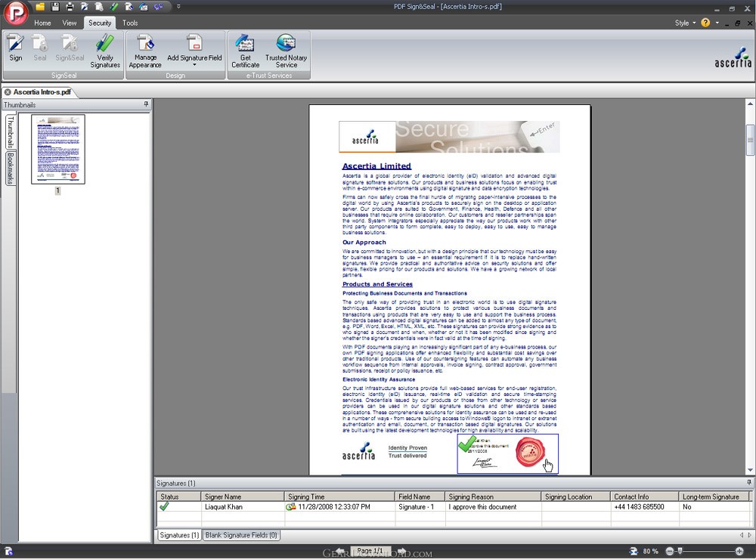Click the Sign&Seal ribbon button

click(x=70, y=48)
